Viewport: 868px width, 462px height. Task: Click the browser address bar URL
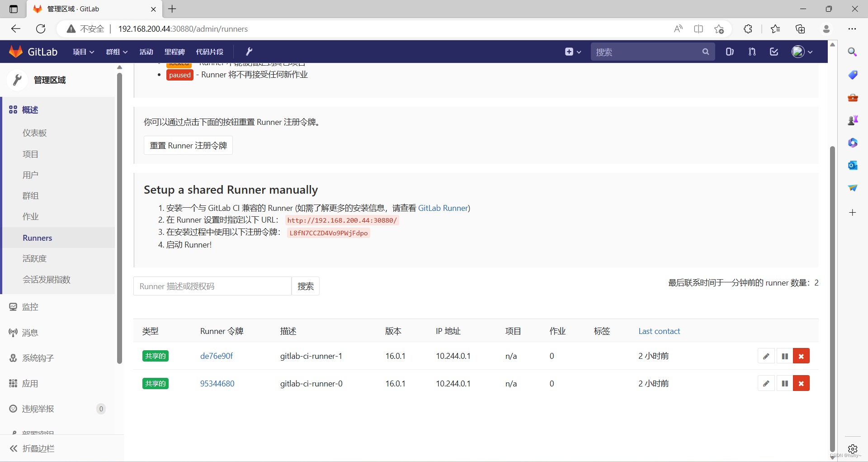pos(183,29)
